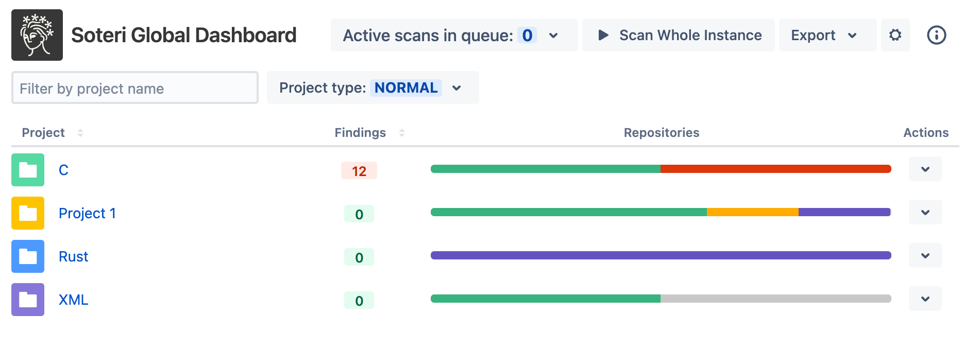Click the Filter by project name field

[x=135, y=88]
